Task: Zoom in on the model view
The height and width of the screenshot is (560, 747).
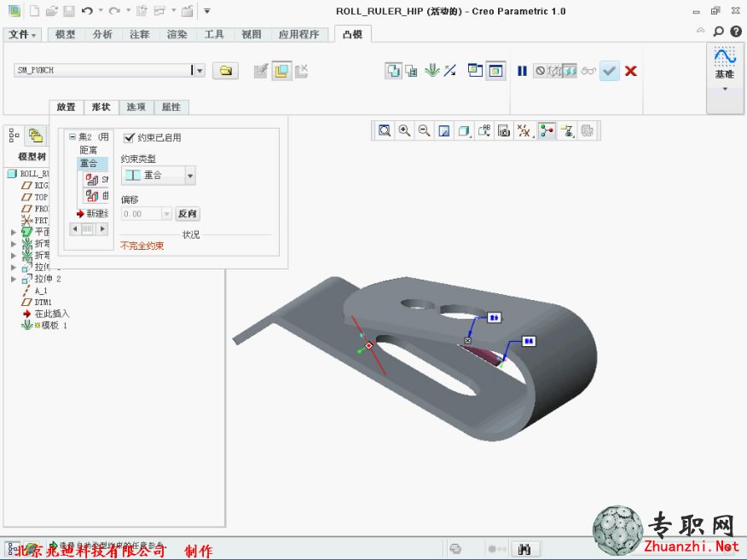Action: (x=404, y=130)
